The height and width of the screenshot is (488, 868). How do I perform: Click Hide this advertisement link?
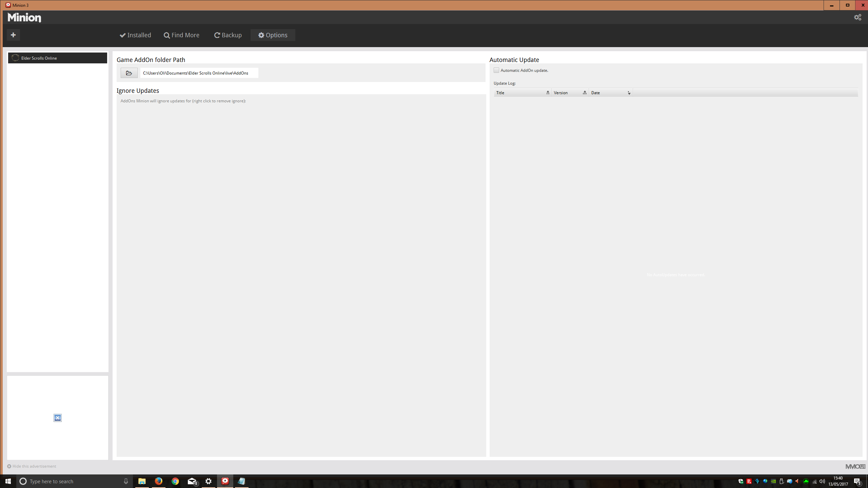coord(32,466)
